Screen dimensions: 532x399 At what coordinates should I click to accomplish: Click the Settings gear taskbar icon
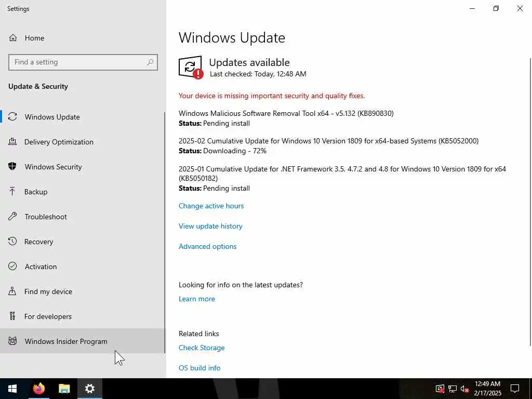coord(89,389)
